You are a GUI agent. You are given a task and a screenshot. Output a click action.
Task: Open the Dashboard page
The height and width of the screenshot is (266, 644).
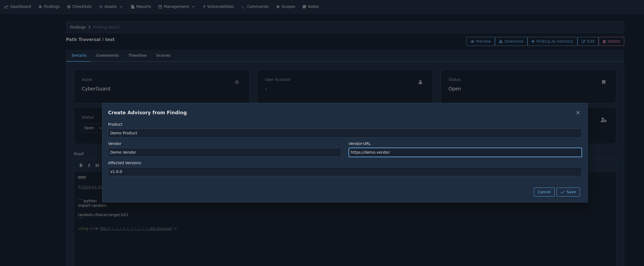click(17, 7)
